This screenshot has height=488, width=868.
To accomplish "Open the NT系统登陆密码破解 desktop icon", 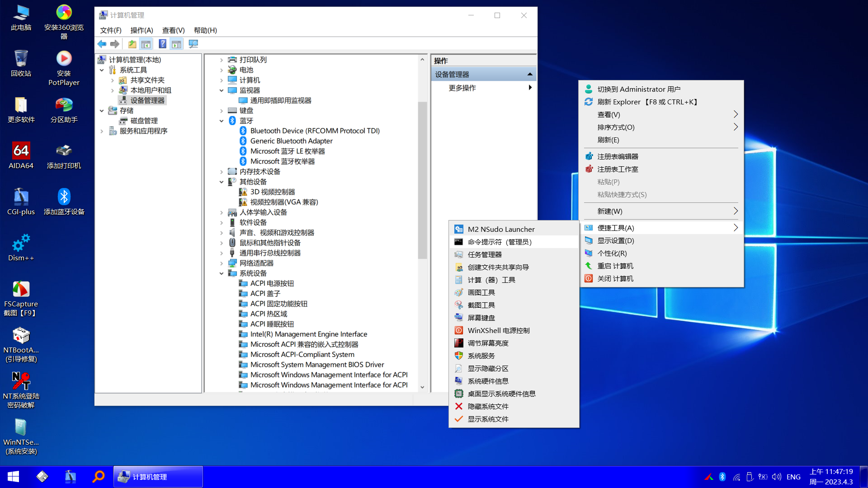I will pyautogui.click(x=21, y=391).
